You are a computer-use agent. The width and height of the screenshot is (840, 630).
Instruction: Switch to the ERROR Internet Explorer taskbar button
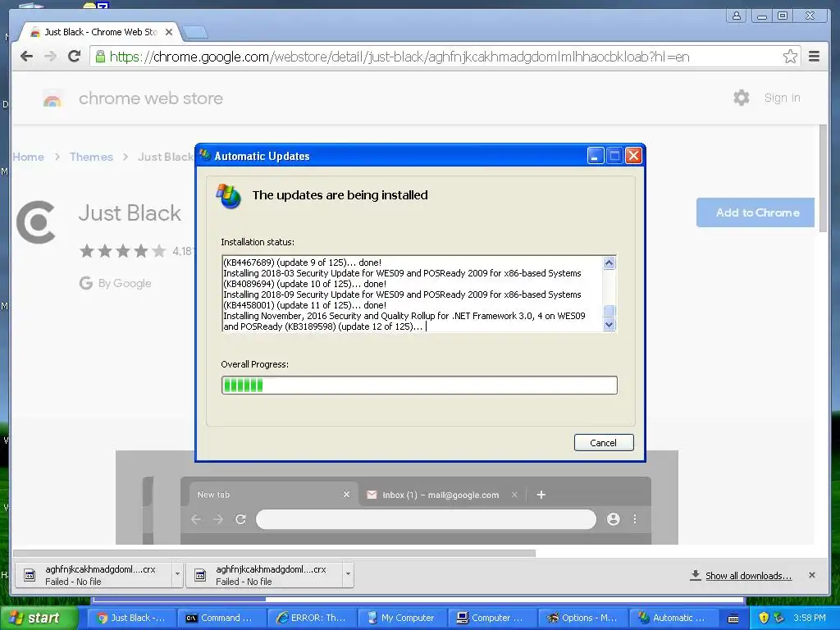coord(312,618)
